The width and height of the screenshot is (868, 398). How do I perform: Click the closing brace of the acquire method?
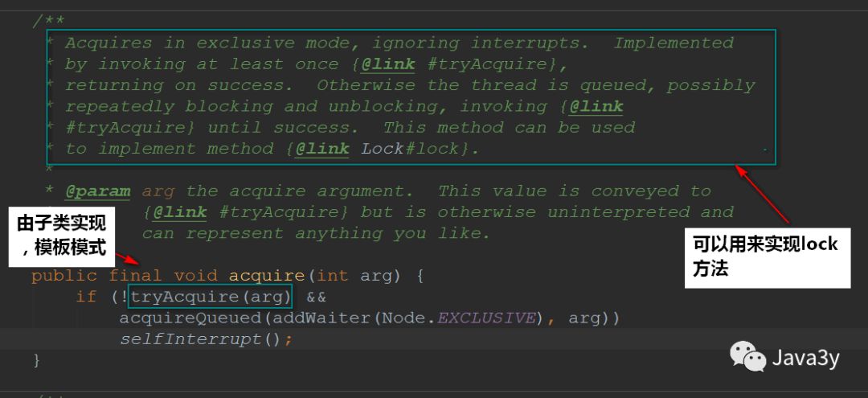(x=36, y=360)
